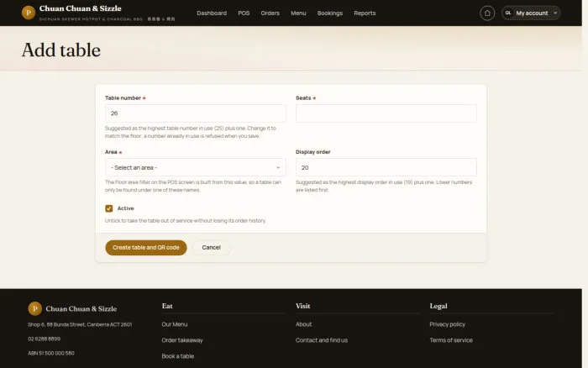This screenshot has width=588, height=368.
Task: Open the home icon button in header
Action: 487,13
